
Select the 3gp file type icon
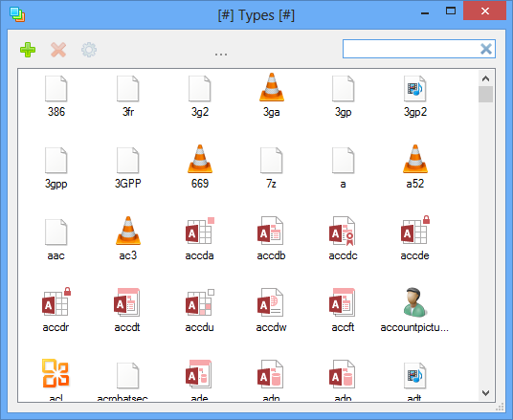[344, 89]
